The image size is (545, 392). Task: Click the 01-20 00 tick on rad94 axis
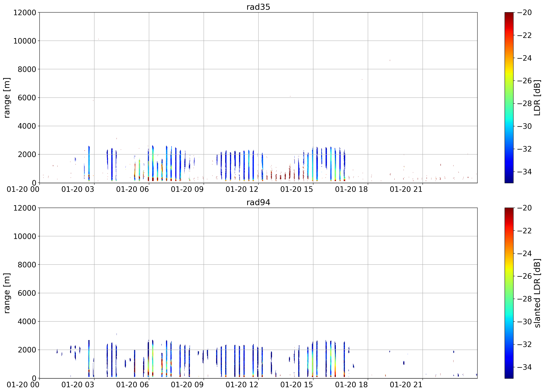pos(23,385)
